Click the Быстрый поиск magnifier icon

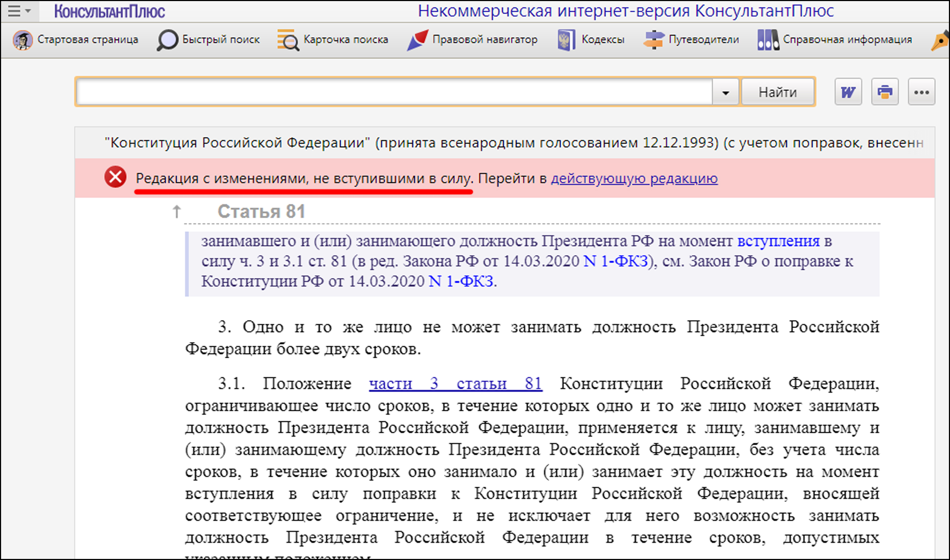pyautogui.click(x=167, y=40)
